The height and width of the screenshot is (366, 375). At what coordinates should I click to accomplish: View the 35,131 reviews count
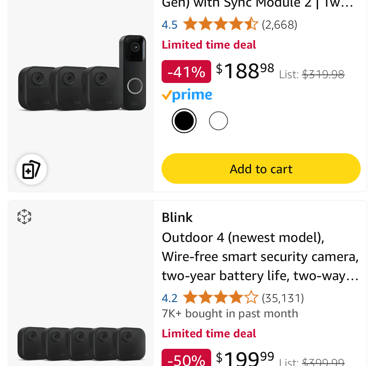(x=283, y=298)
